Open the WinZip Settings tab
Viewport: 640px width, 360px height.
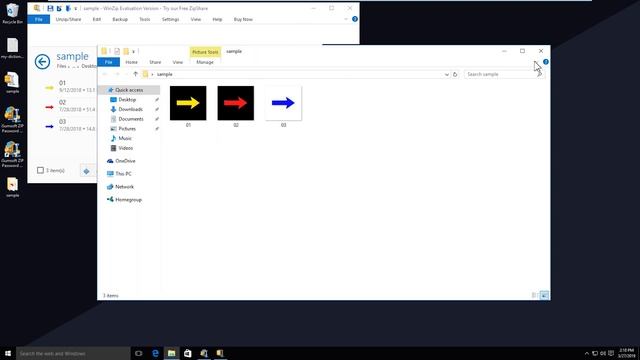pos(170,19)
